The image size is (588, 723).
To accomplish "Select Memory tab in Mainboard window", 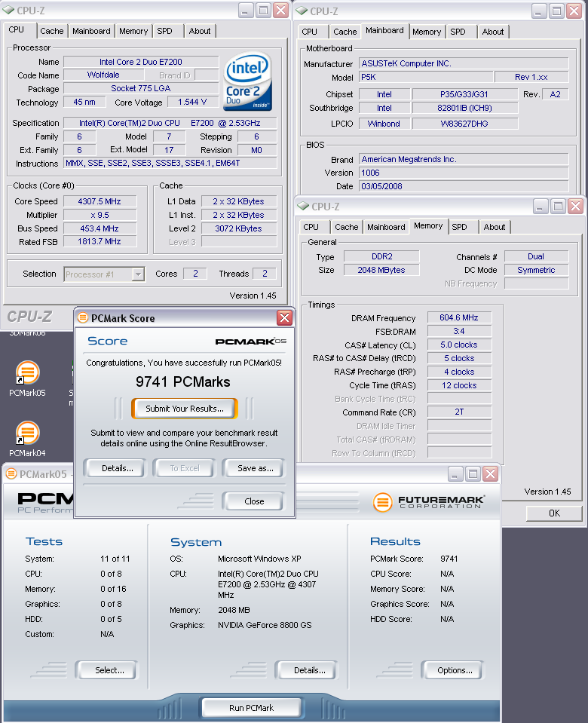I will coord(427,32).
